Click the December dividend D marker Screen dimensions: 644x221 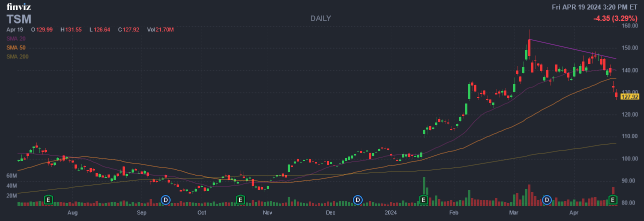[x=357, y=199]
